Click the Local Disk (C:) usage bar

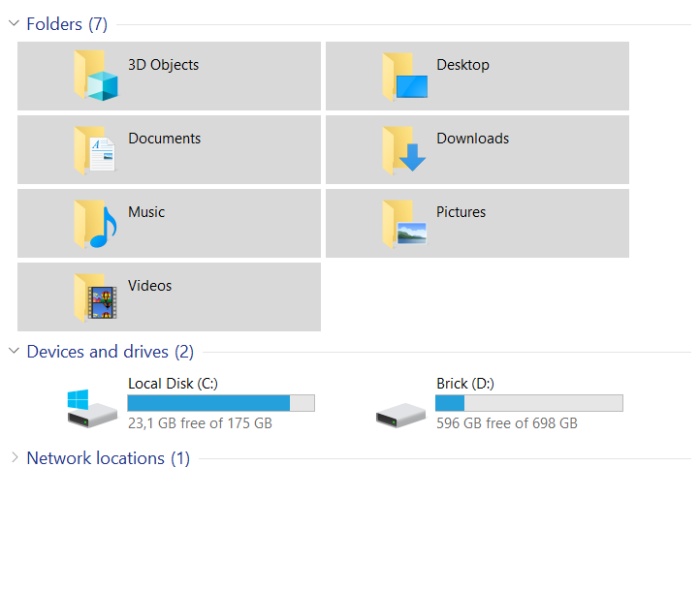[x=221, y=403]
